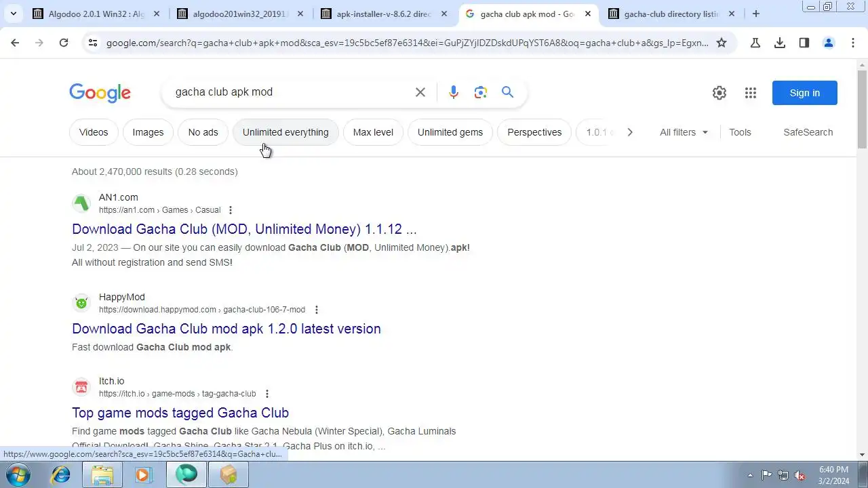The image size is (868, 488).
Task: Open the Chrome profile avatar icon
Action: pos(828,43)
